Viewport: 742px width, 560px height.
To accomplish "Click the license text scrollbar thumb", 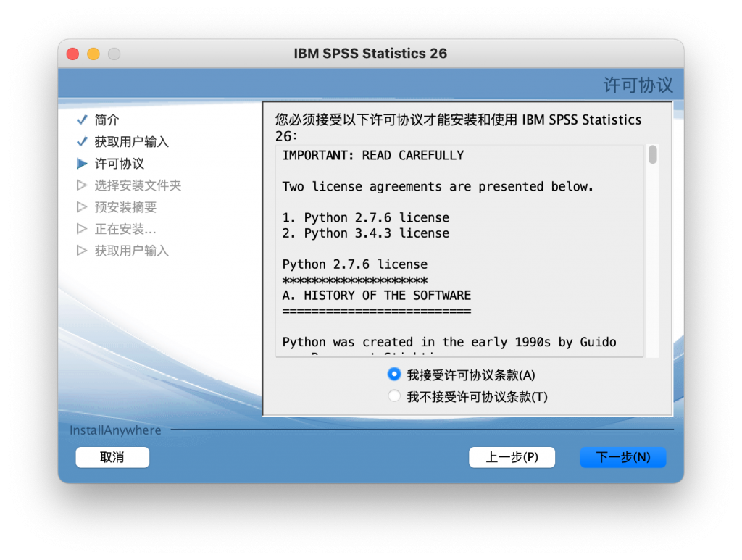I will tap(653, 154).
